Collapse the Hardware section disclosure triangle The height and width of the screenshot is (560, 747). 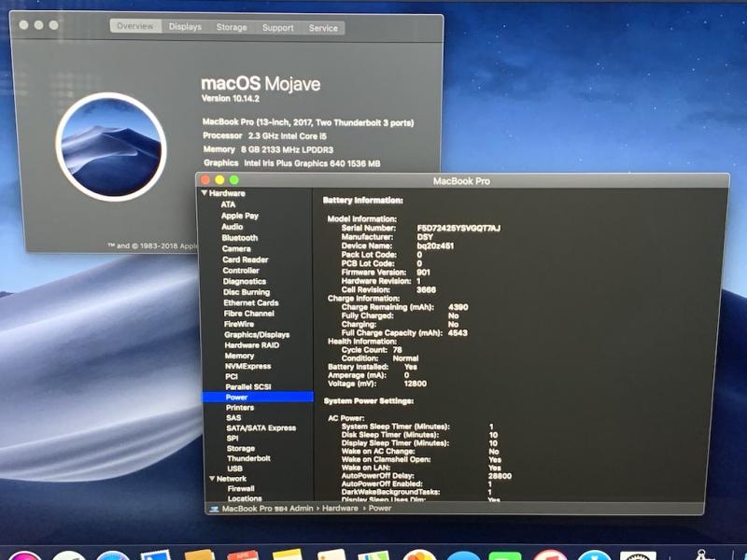(x=204, y=193)
